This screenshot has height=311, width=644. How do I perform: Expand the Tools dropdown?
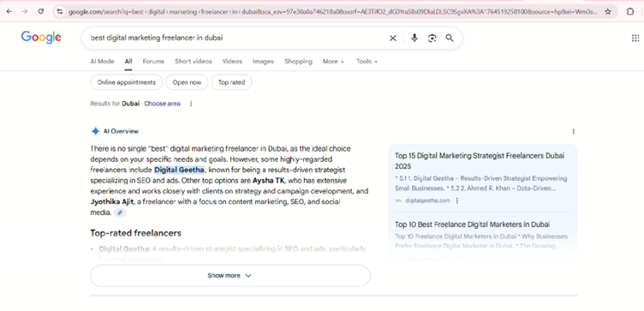[367, 61]
